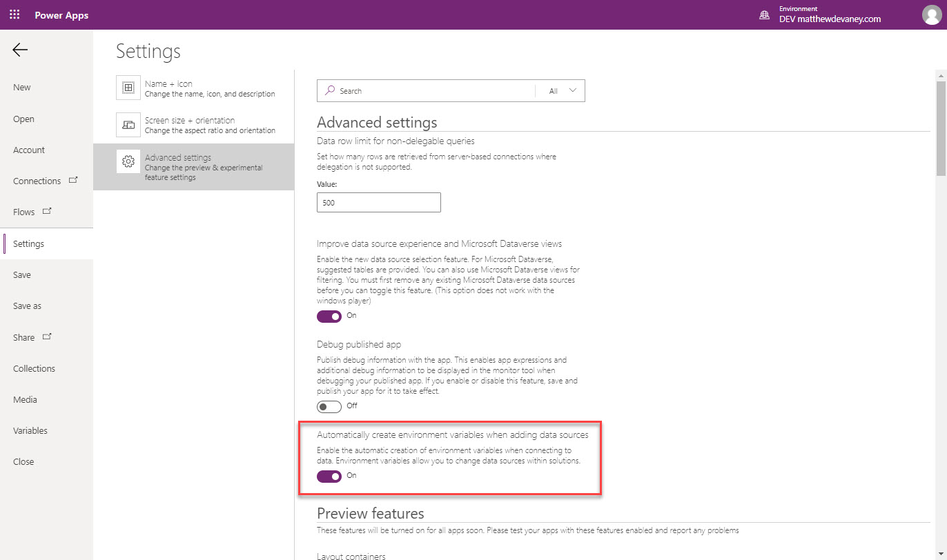
Task: Open the environment switcher icon
Action: (764, 14)
